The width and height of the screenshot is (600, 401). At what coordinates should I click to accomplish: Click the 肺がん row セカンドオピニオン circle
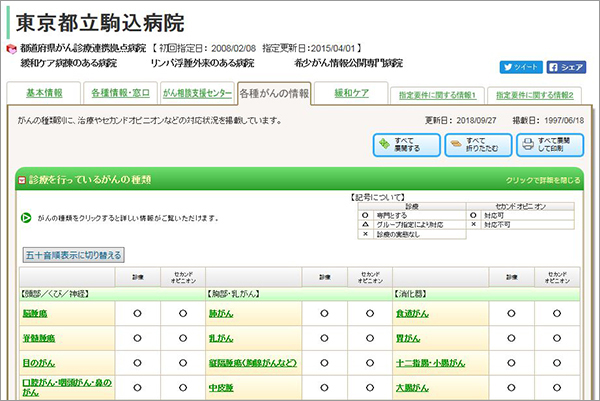370,314
